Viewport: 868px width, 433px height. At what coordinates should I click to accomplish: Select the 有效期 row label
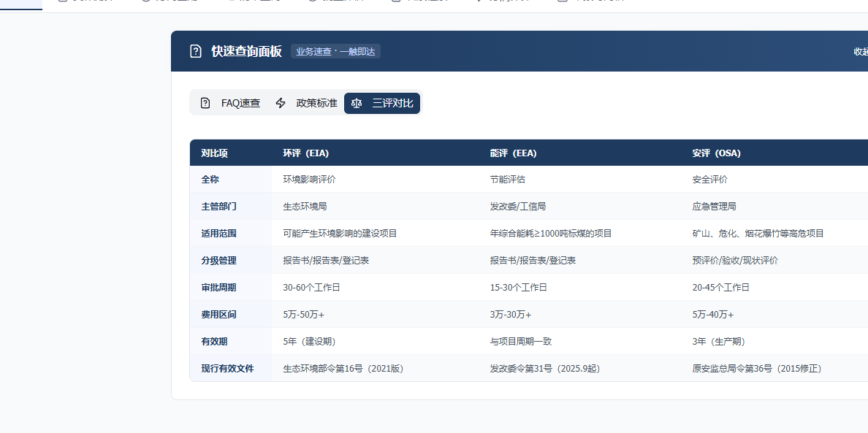(214, 341)
